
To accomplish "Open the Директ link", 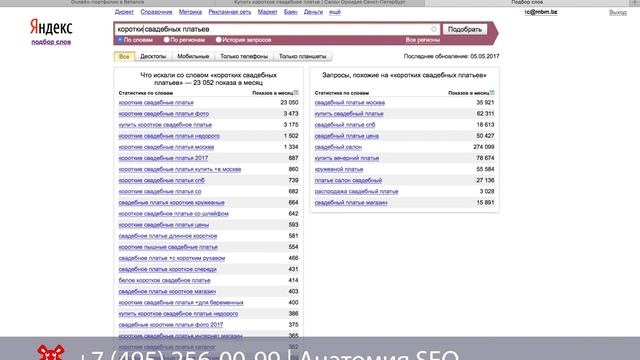I will click(124, 12).
